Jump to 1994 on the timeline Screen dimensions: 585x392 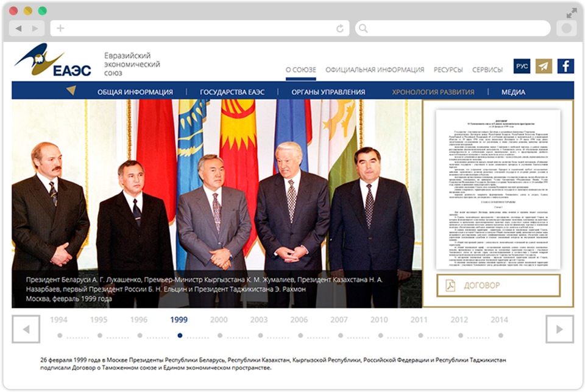click(x=59, y=320)
